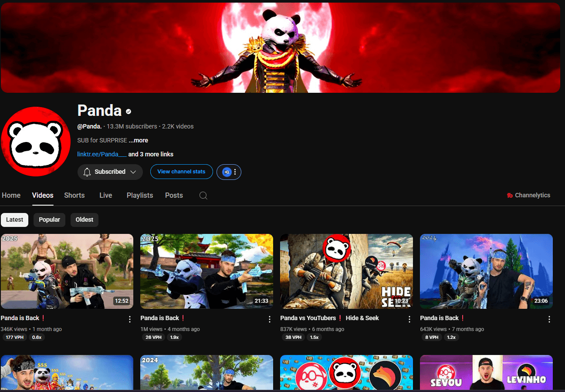
Task: Open the Posts tab
Action: [x=174, y=195]
